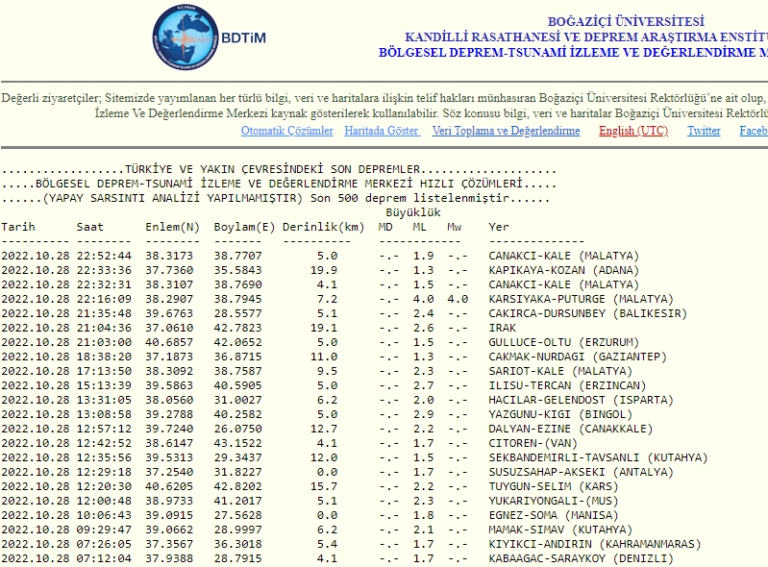Open the Haritada Göster map link
Image resolution: width=768 pixels, height=567 pixels.
[x=382, y=131]
